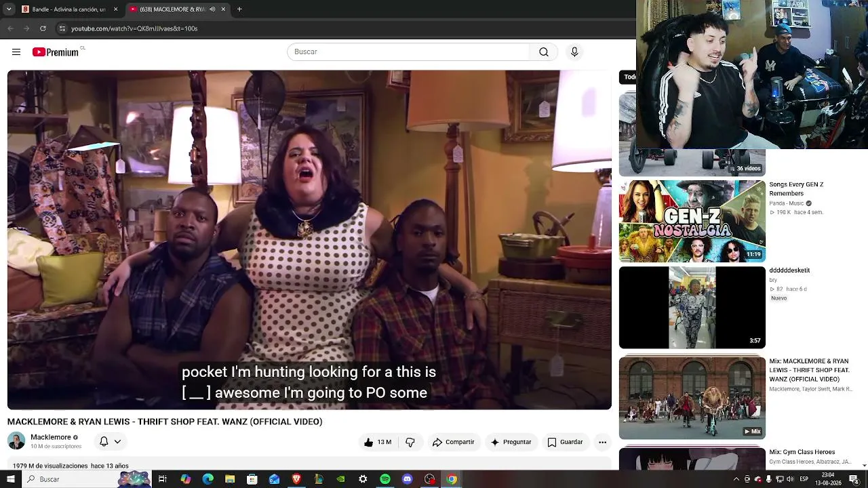Open the notification bell dropdown
868x488 pixels.
[x=111, y=441]
